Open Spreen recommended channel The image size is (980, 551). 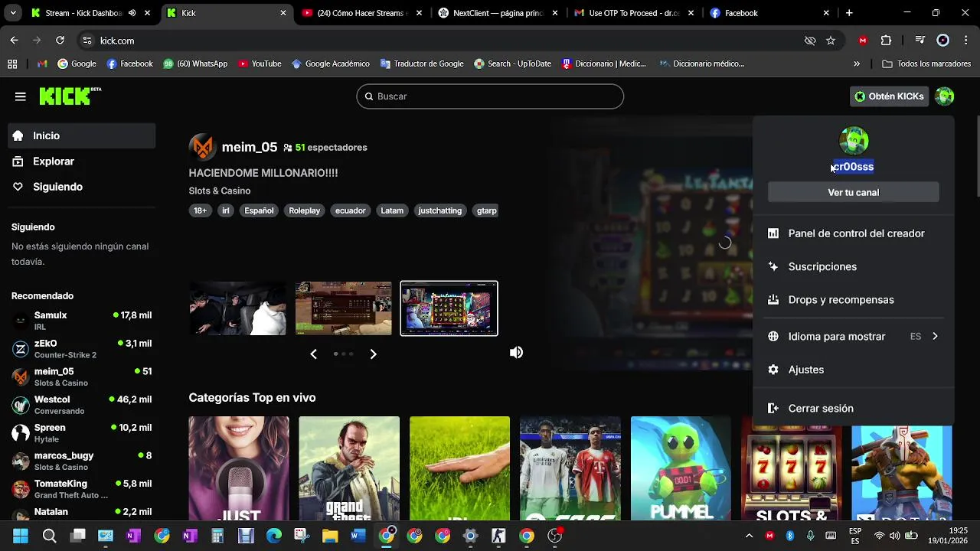coord(82,433)
